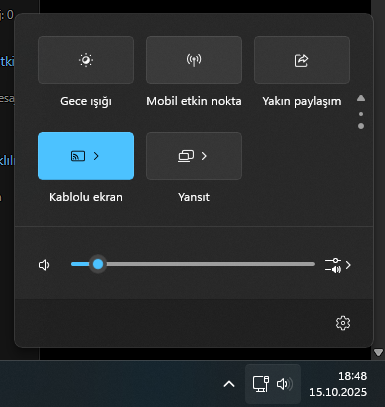The height and width of the screenshot is (407, 385).
Task: Click background window scrollbar down arrow
Action: (x=378, y=352)
